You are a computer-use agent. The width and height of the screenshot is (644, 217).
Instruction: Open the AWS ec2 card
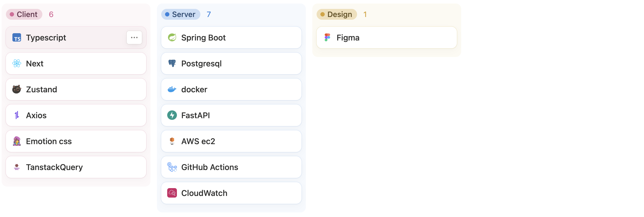point(231,141)
